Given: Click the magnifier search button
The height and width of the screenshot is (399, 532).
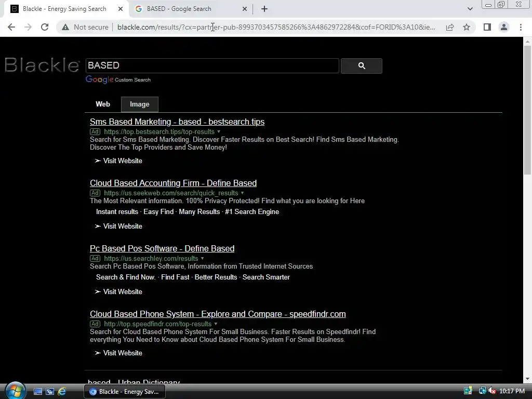Looking at the screenshot, I should pos(362,66).
